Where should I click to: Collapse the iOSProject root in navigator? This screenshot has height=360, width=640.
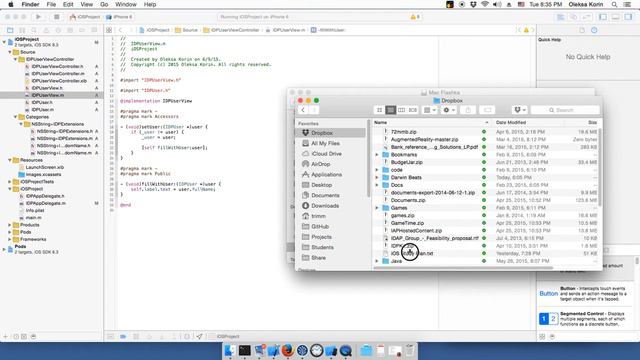[x=4, y=42]
